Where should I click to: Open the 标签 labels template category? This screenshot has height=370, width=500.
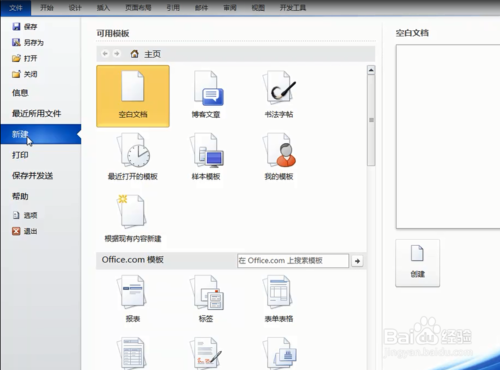[x=206, y=299]
